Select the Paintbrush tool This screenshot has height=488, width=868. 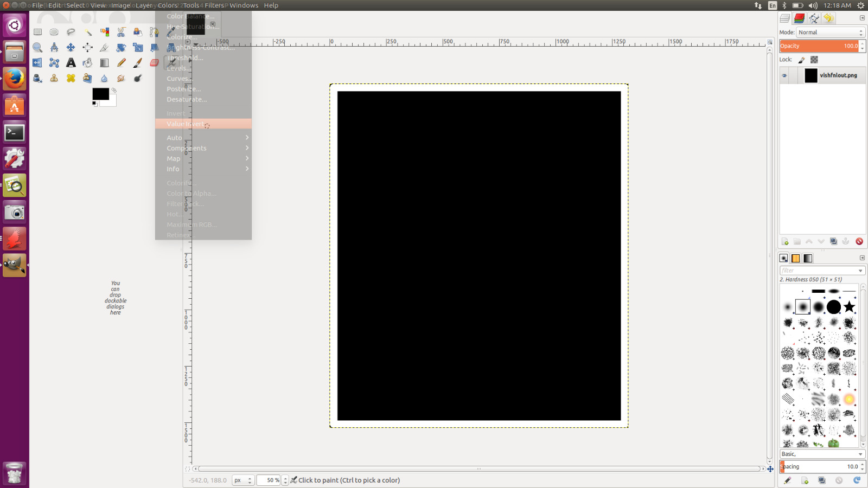point(138,63)
